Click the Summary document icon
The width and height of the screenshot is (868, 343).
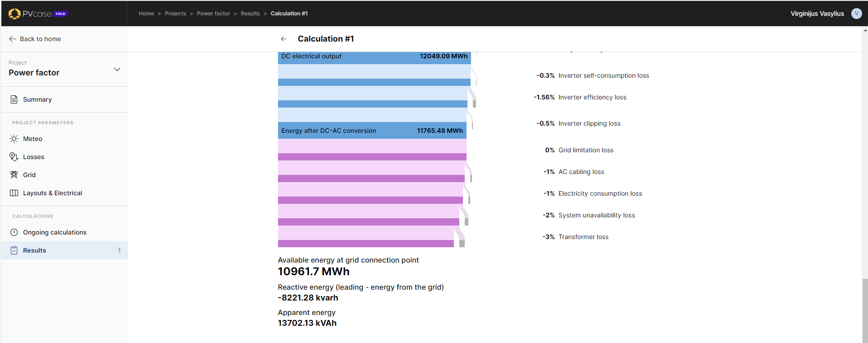(x=14, y=99)
